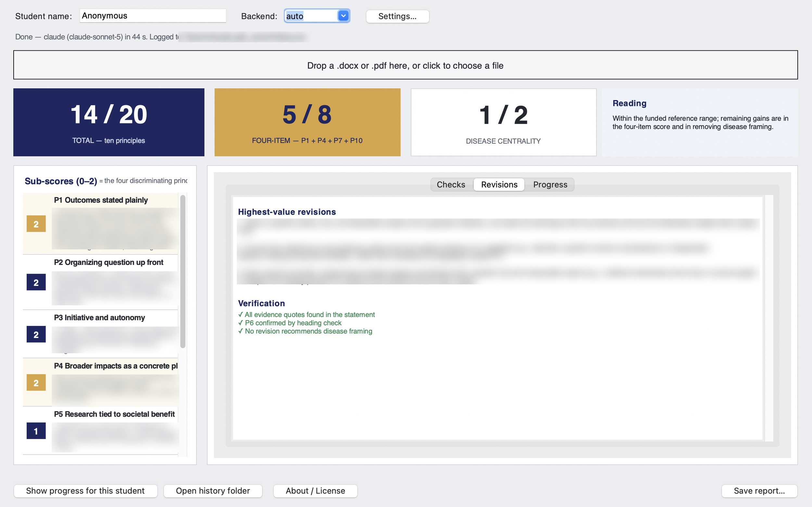This screenshot has height=507, width=812.
Task: Click the P3 score badge showing 2
Action: pyautogui.click(x=36, y=334)
